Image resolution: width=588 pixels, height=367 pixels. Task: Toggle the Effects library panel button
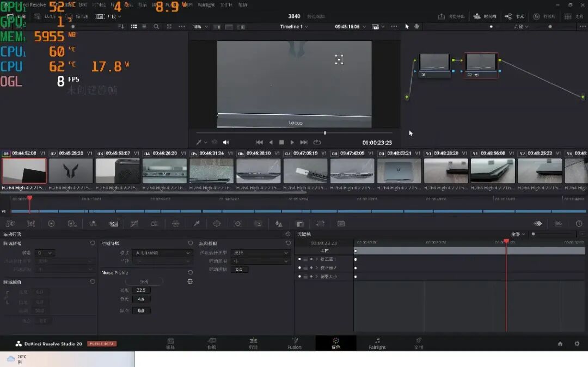tap(544, 16)
